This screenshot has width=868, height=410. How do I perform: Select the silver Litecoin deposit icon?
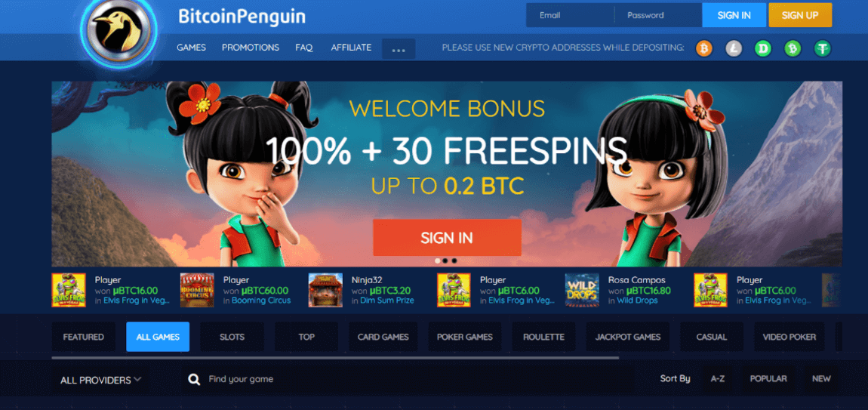pos(734,48)
